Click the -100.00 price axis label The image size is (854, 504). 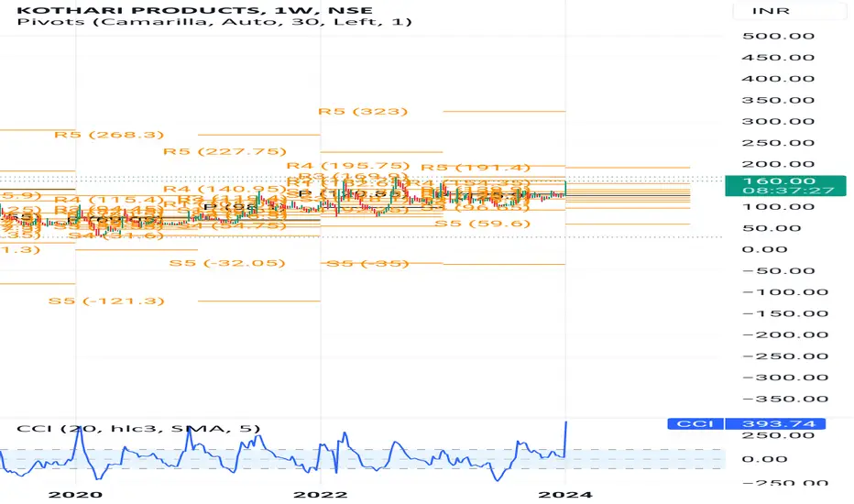tap(785, 292)
